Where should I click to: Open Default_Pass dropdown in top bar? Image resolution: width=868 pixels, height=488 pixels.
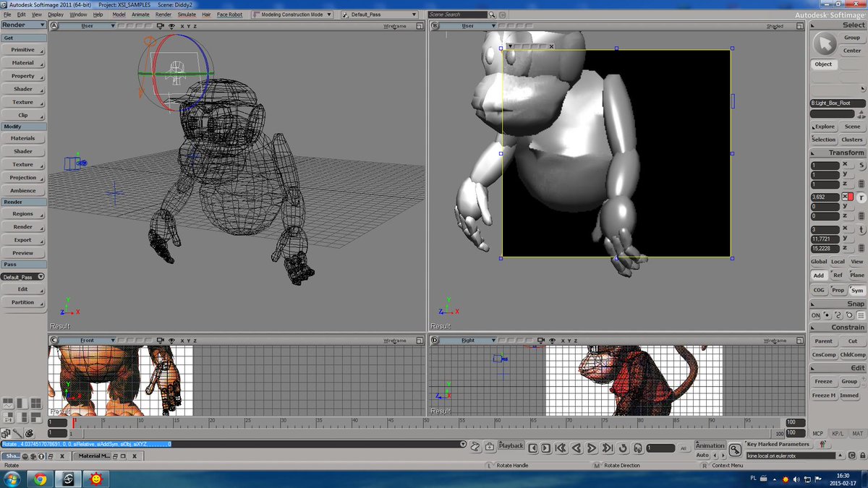point(379,14)
